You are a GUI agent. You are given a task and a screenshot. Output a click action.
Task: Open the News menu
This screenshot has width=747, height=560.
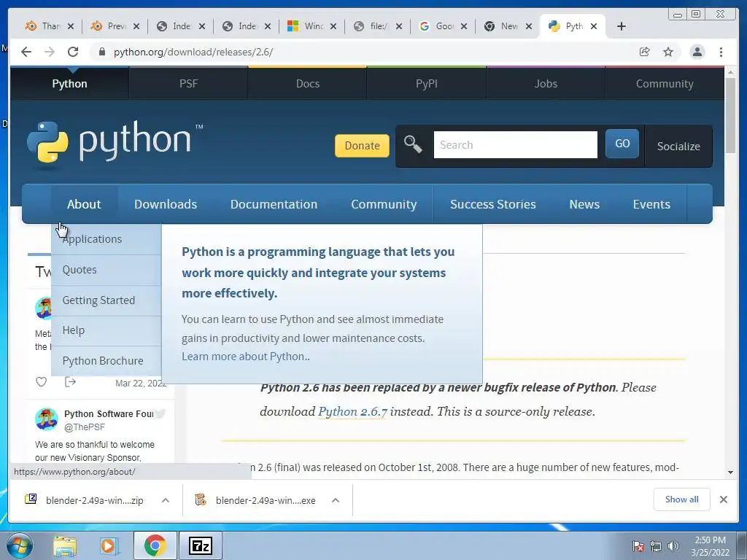coord(584,204)
